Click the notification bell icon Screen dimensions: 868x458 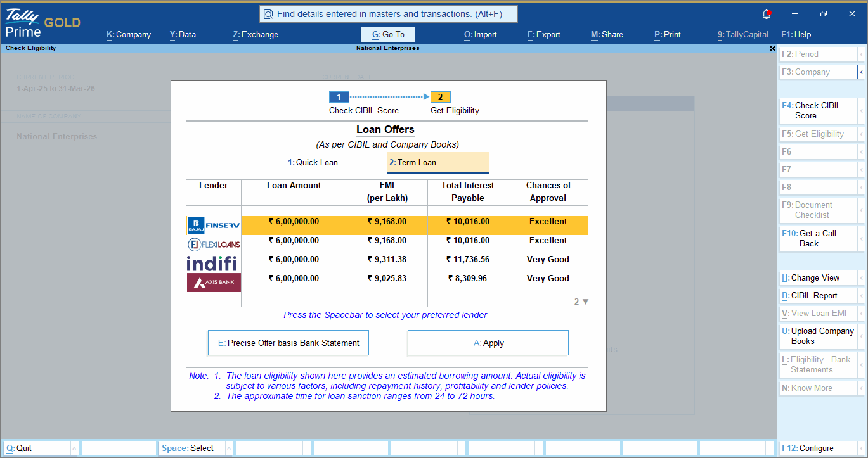coord(767,14)
